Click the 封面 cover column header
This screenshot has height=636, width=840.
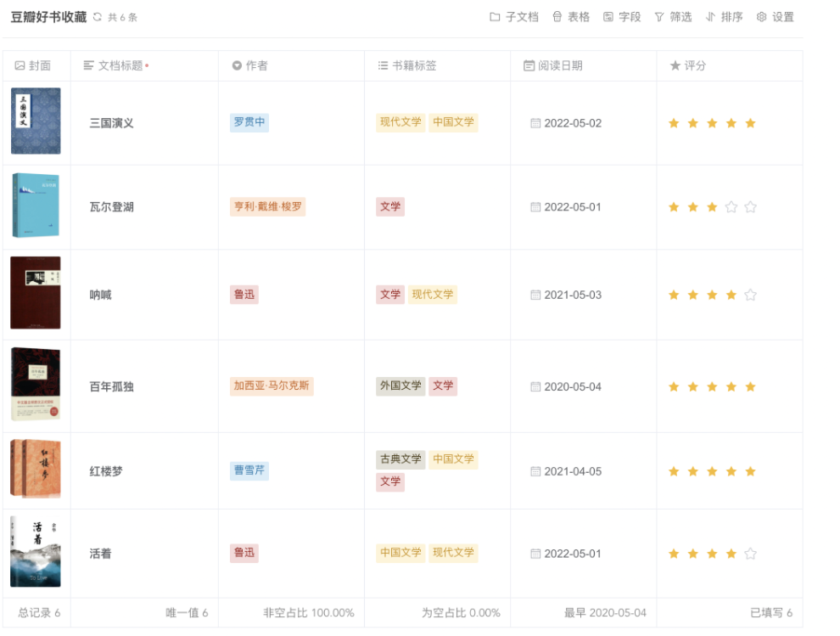point(33,65)
